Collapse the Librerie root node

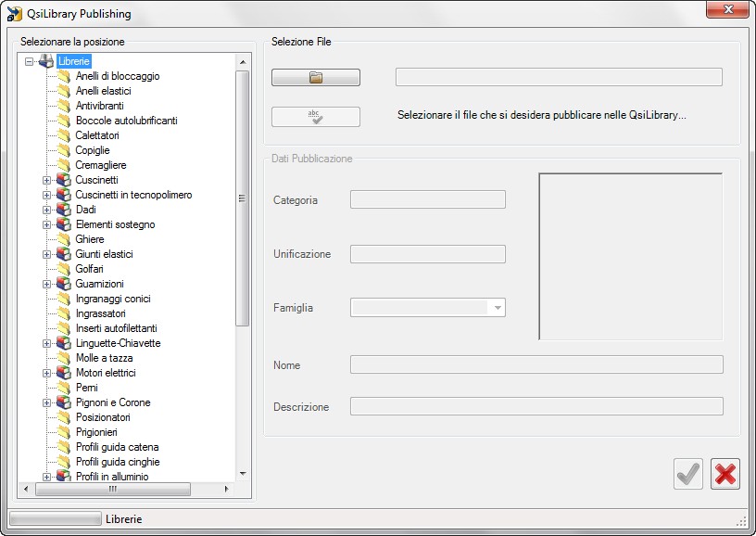point(30,62)
